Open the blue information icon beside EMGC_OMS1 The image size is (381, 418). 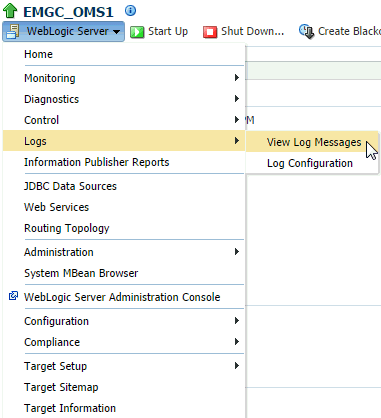tap(130, 11)
